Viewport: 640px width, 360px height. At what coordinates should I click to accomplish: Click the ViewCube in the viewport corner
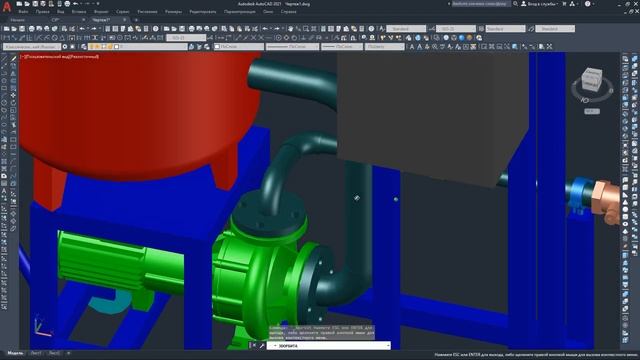click(591, 79)
